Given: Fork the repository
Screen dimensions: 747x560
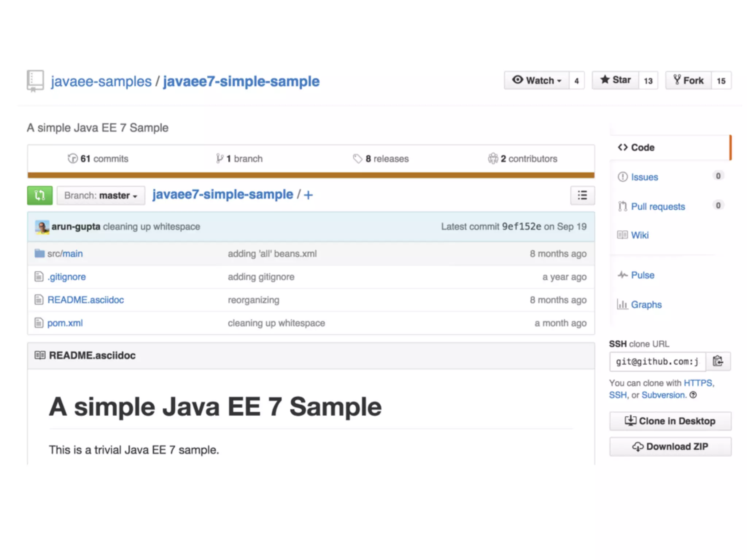Looking at the screenshot, I should pos(688,80).
